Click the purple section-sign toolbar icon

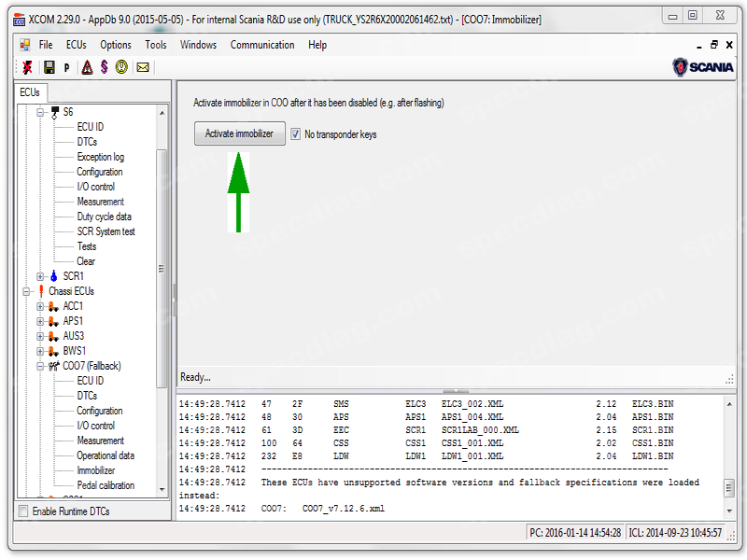(105, 67)
